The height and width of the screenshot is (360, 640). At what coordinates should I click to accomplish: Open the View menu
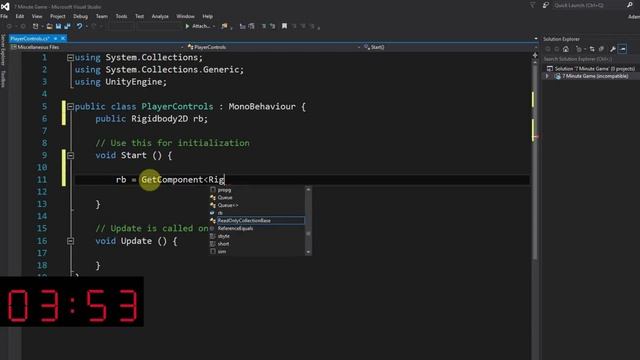(37, 16)
